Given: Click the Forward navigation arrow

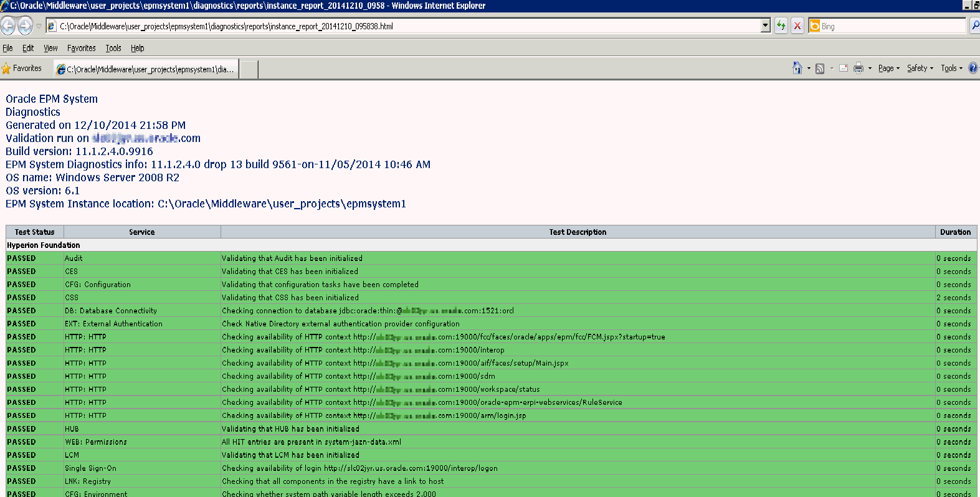Looking at the screenshot, I should 25,26.
